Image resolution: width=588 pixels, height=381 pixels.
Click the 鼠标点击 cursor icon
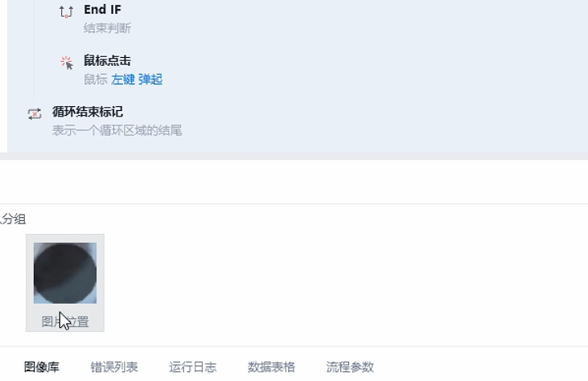(67, 62)
